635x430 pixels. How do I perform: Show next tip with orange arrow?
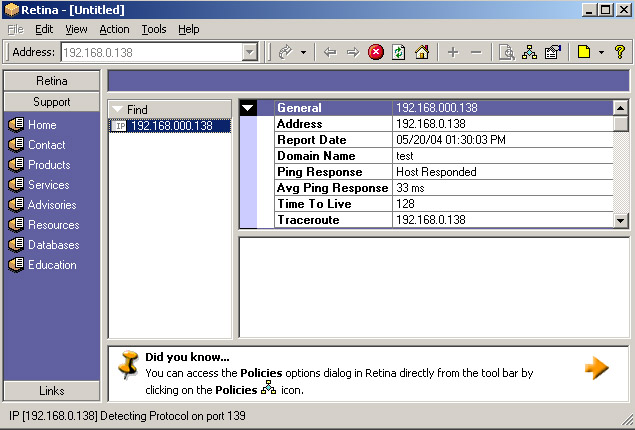click(597, 368)
